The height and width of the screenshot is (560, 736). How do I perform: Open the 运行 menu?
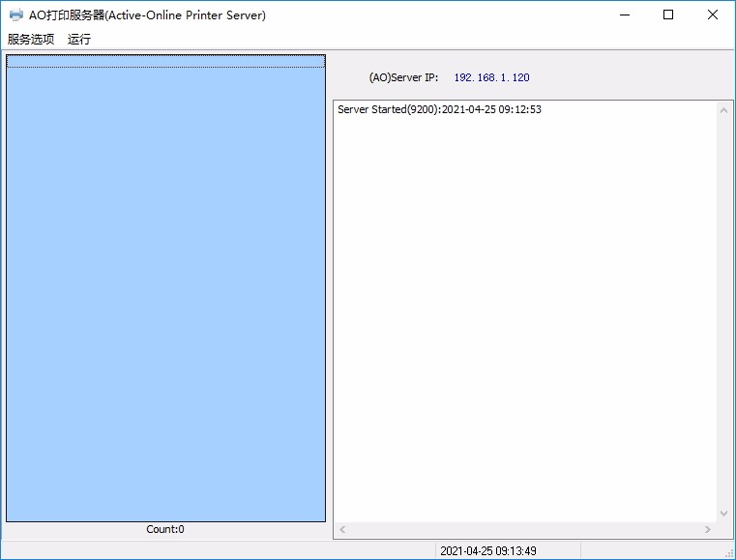tap(79, 39)
